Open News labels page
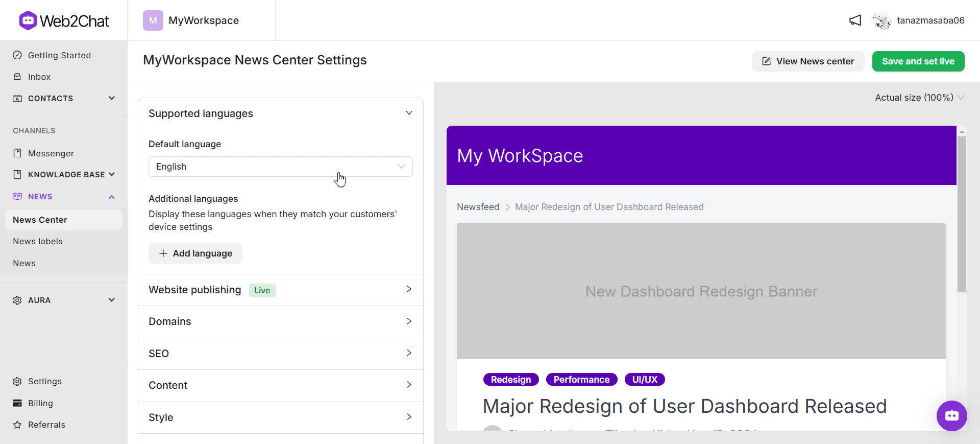Image resolution: width=980 pixels, height=444 pixels. [x=38, y=241]
